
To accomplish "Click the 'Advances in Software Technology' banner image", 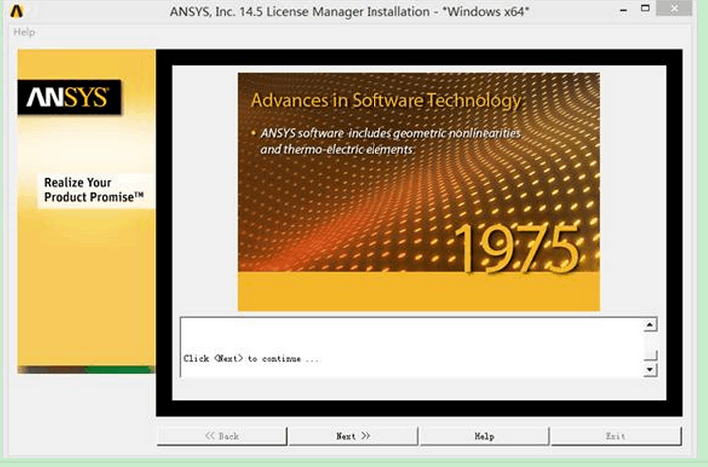I will tap(419, 191).
